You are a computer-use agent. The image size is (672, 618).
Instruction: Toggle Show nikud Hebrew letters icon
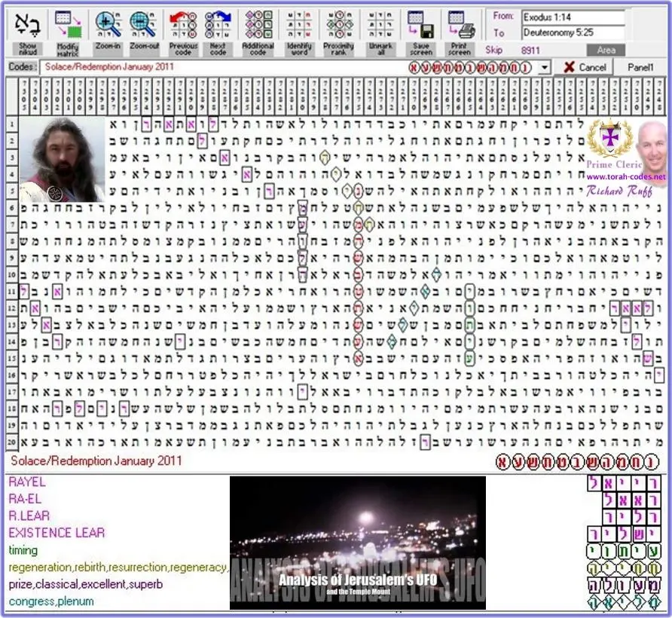28,24
